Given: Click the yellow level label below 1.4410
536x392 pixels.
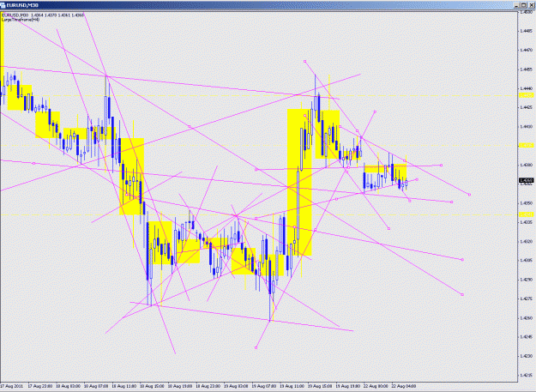Looking at the screenshot, I should (527, 145).
